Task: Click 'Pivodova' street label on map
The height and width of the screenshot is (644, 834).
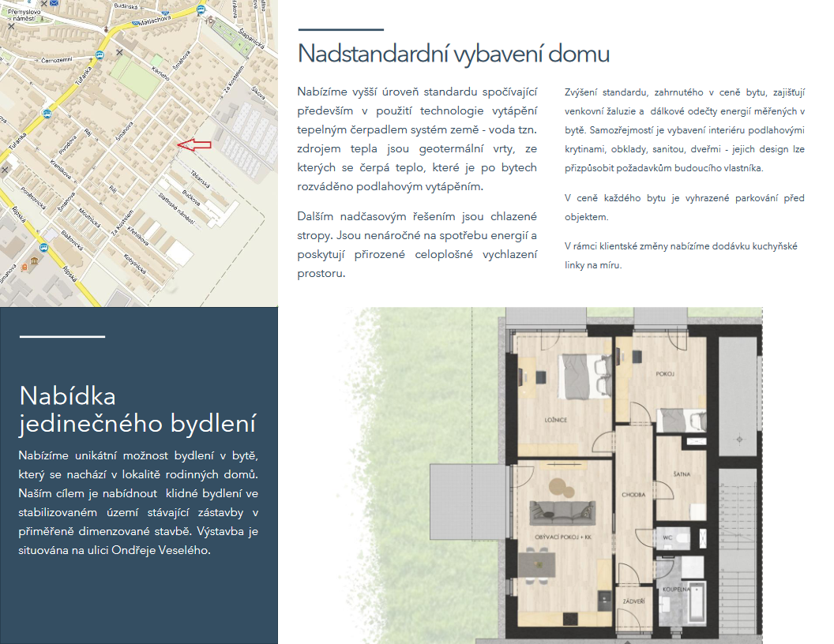Action: (x=68, y=145)
